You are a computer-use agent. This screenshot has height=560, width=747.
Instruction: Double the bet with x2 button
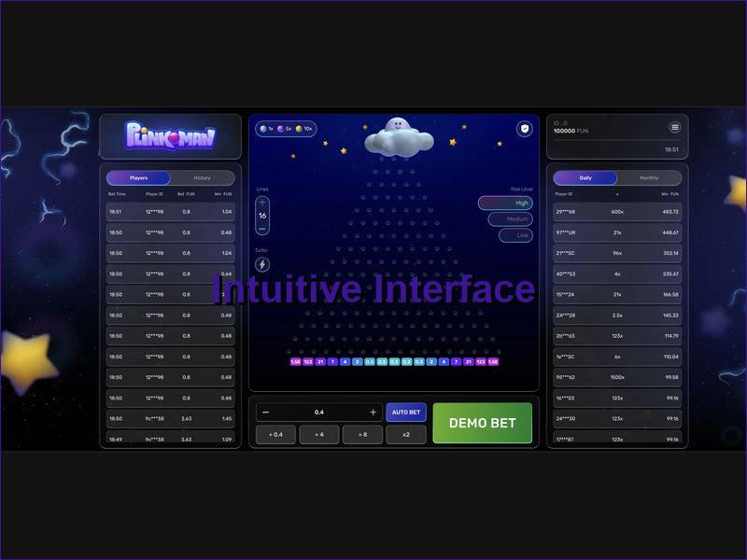pyautogui.click(x=405, y=434)
